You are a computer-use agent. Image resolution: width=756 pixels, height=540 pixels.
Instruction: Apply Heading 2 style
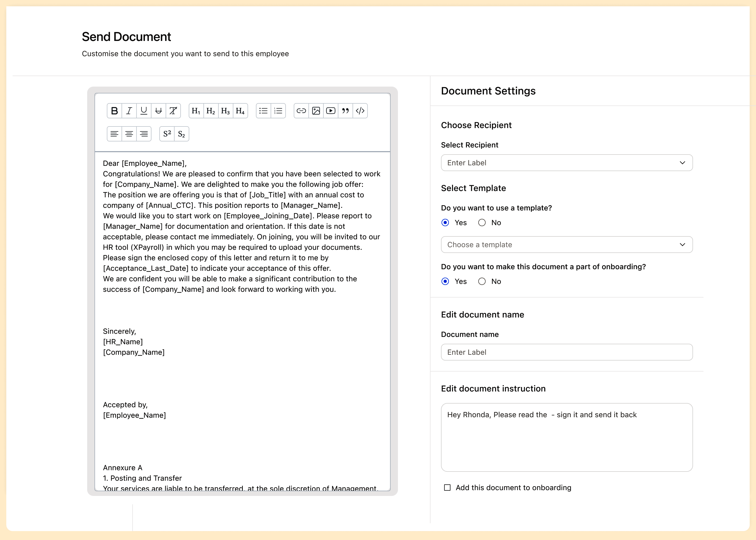[x=211, y=111]
